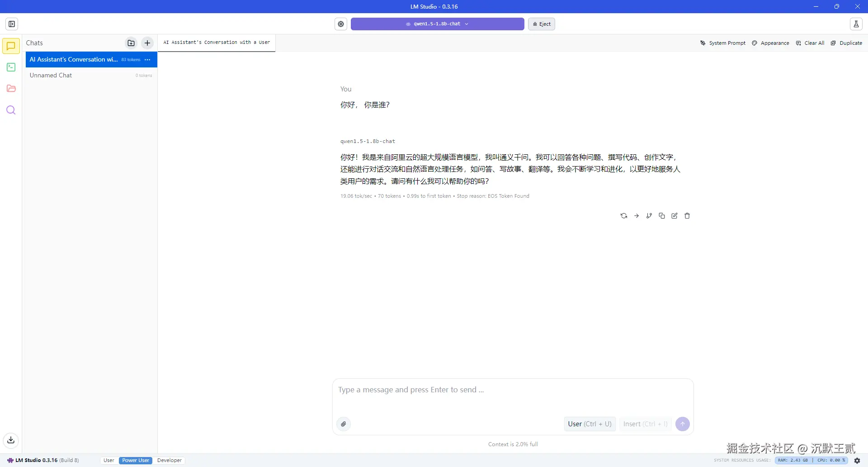
Task: Open the Developer terminal view icon
Action: click(11, 67)
